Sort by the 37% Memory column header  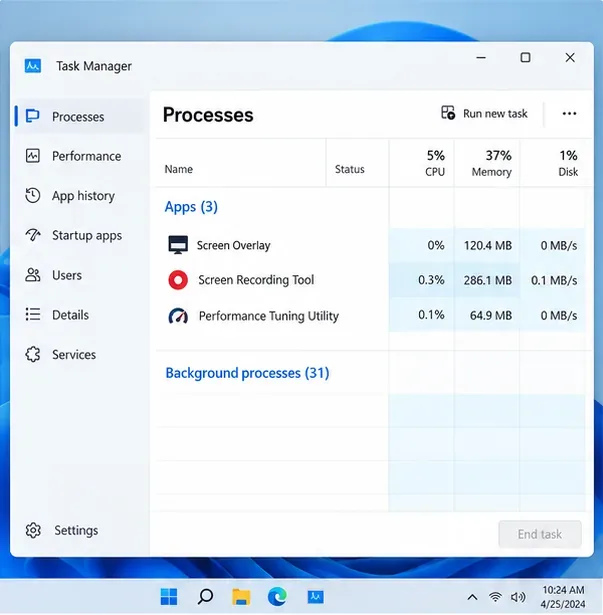tap(492, 163)
